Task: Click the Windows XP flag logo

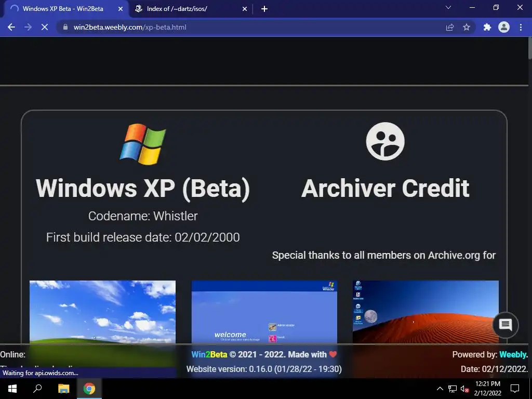Action: point(143,144)
